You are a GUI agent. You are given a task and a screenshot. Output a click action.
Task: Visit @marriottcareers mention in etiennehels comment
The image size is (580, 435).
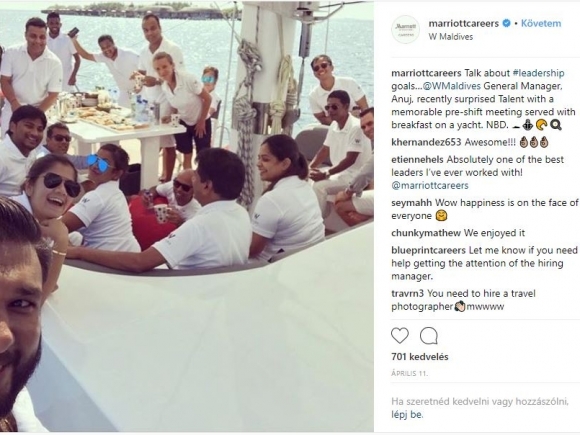(x=430, y=185)
